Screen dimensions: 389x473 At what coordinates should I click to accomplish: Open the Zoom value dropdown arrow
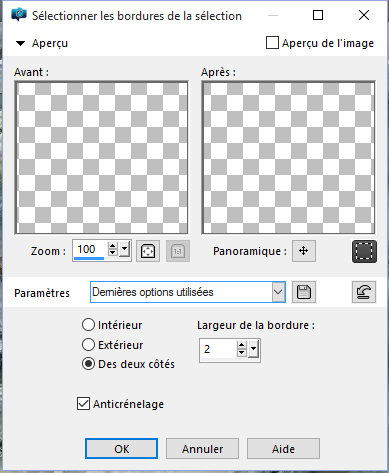(125, 249)
